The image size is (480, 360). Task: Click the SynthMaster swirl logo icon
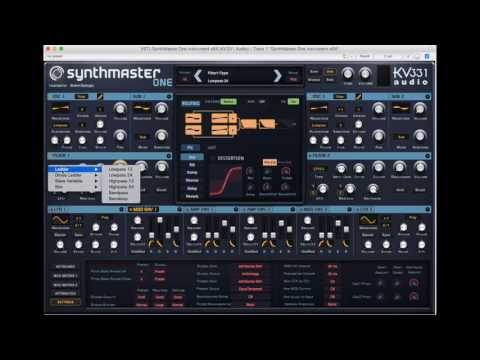click(57, 73)
